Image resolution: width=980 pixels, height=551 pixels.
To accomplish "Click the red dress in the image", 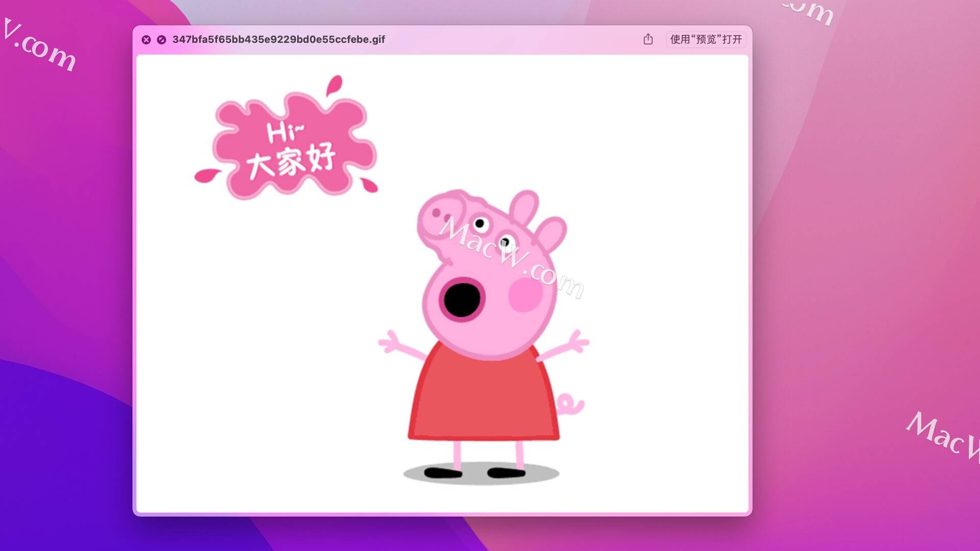I will pyautogui.click(x=483, y=393).
